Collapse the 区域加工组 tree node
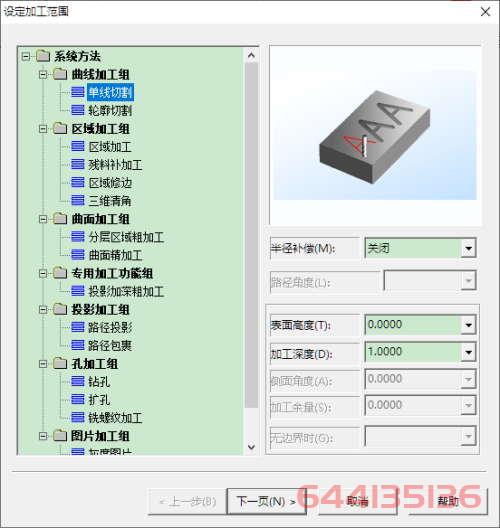 (43, 128)
